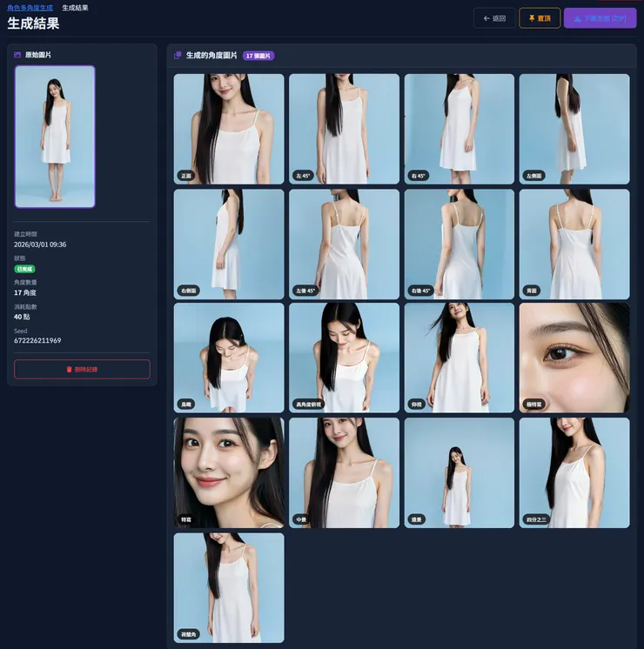Click the Seed label
644x649 pixels.
[21, 331]
